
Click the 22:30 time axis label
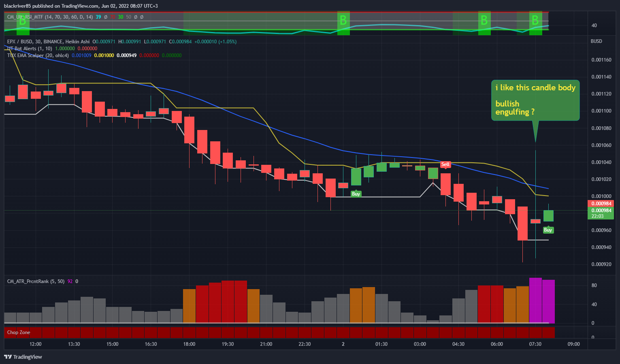pyautogui.click(x=305, y=344)
